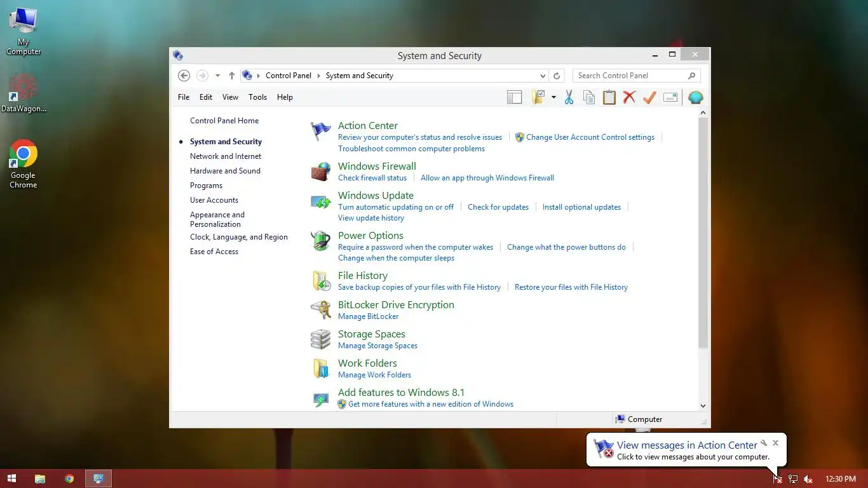Screen dimensions: 868x488
Task: Click the search magnifier icon
Action: 692,76
